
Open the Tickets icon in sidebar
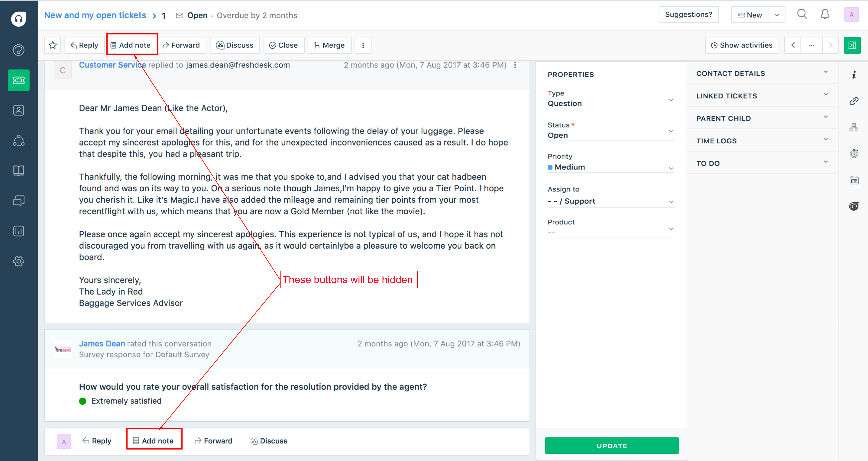coord(19,80)
